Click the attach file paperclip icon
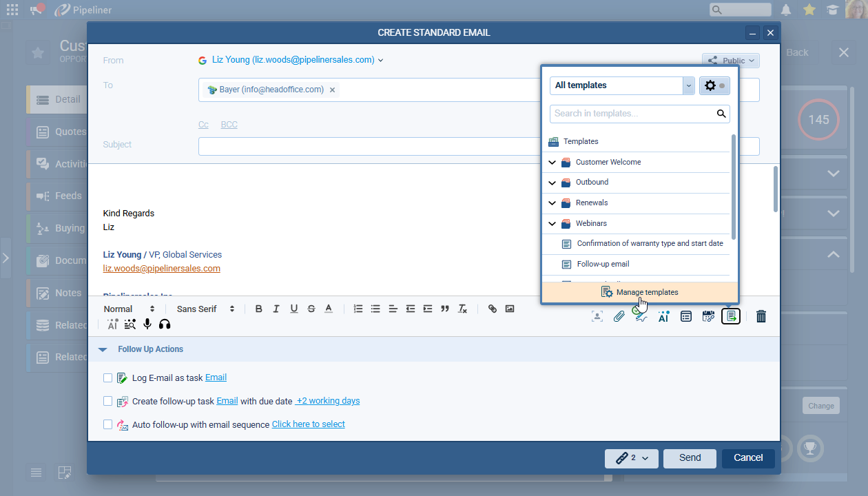The image size is (868, 496). pyautogui.click(x=619, y=316)
